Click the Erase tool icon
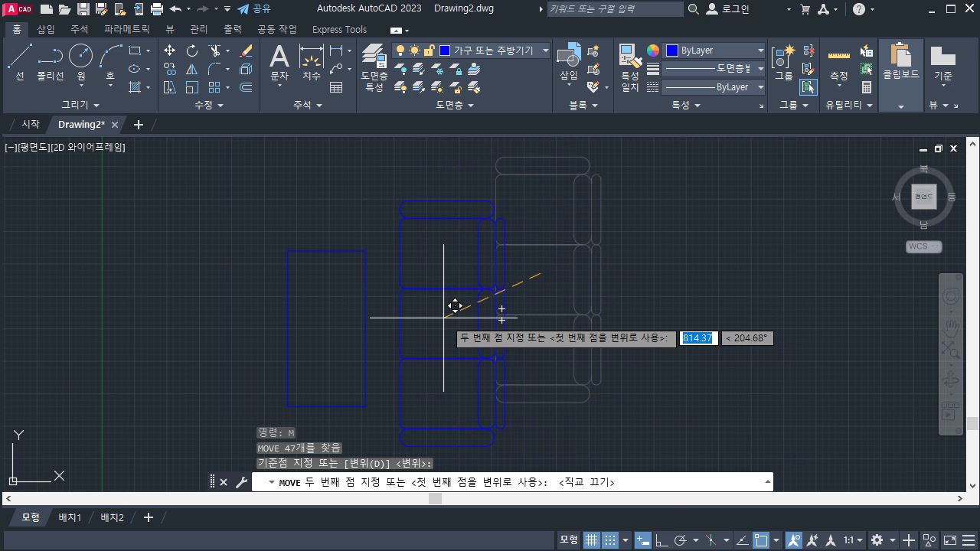 pyautogui.click(x=246, y=51)
